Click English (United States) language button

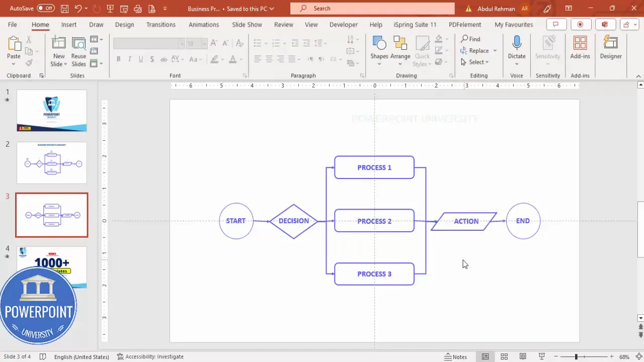82,356
